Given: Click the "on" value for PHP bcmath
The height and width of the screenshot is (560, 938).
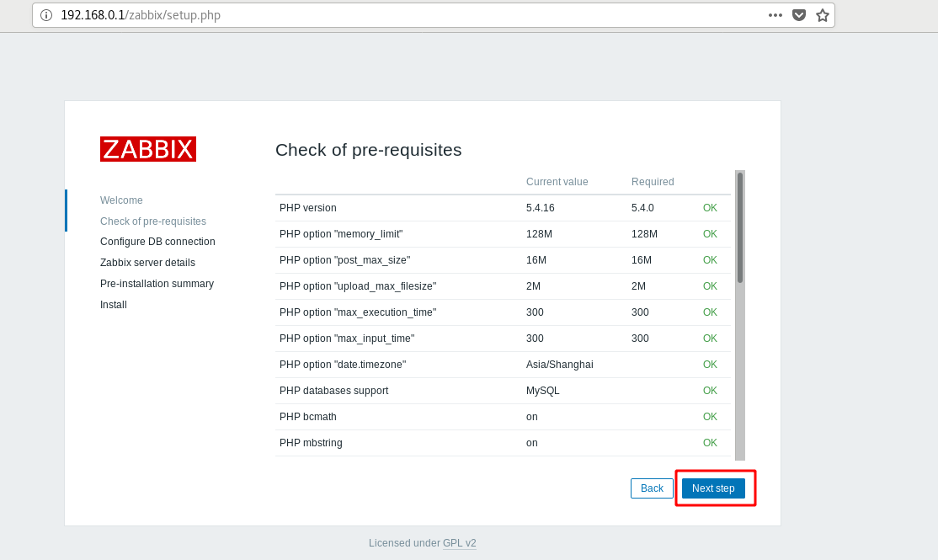Looking at the screenshot, I should 532,416.
